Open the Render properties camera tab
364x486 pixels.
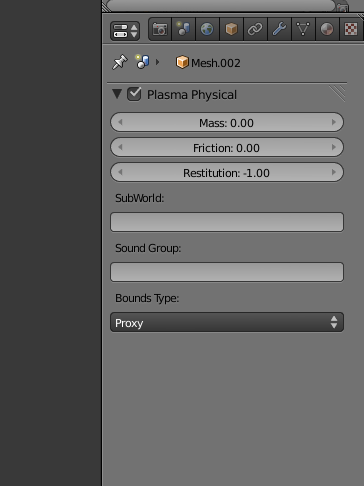pyautogui.click(x=160, y=29)
